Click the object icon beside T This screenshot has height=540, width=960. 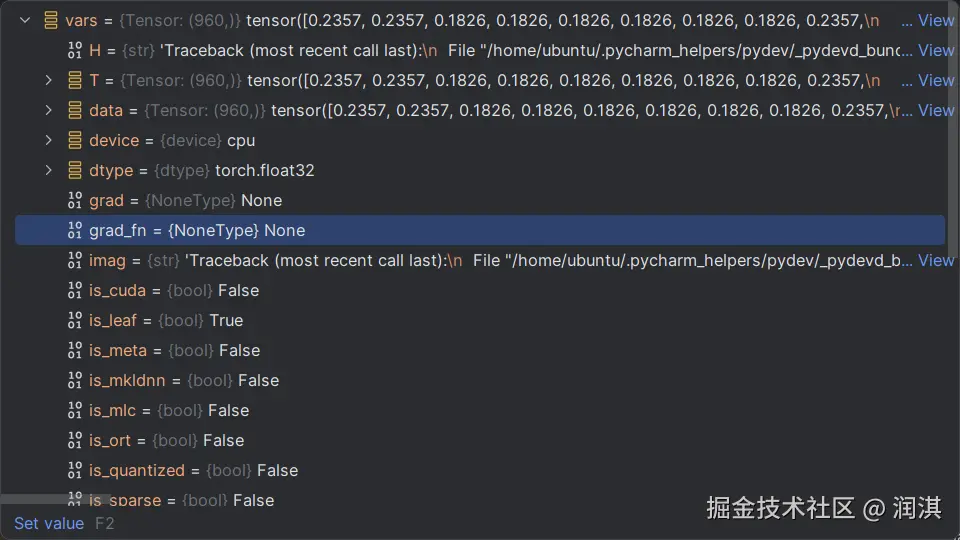tap(74, 80)
